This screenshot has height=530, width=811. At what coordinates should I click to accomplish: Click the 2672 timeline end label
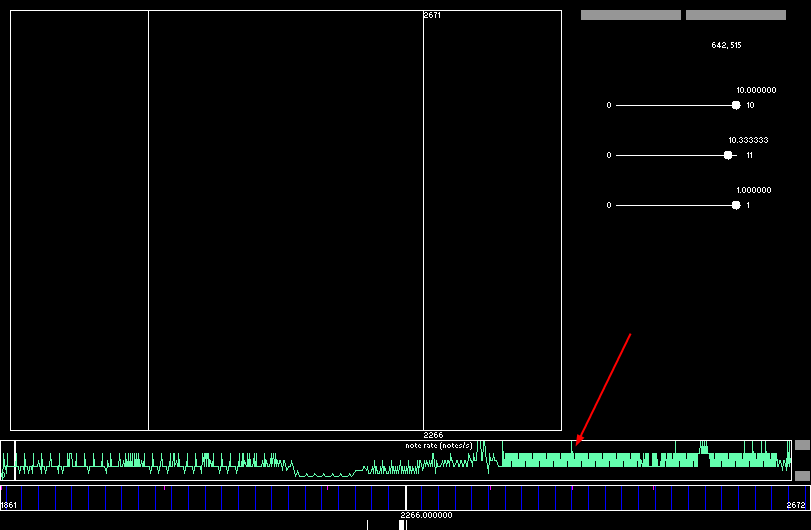pos(795,505)
